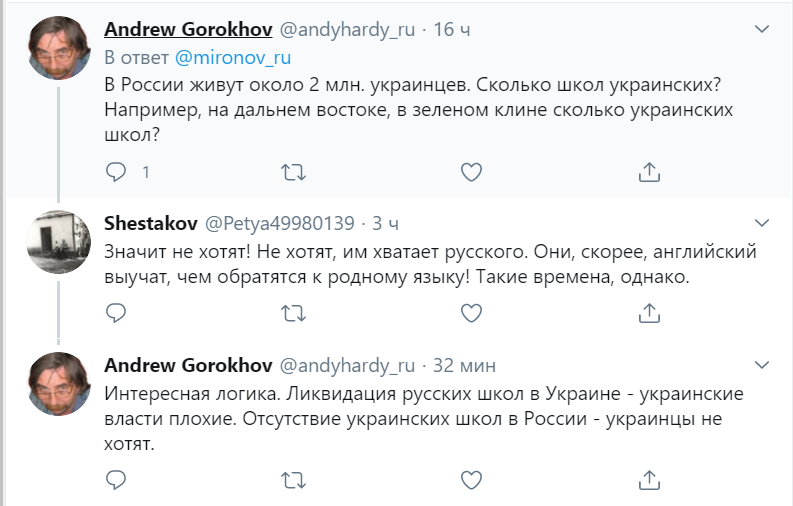The height and width of the screenshot is (506, 793).
Task: Click the 16 ч timestamp on first tweet
Action: (451, 30)
